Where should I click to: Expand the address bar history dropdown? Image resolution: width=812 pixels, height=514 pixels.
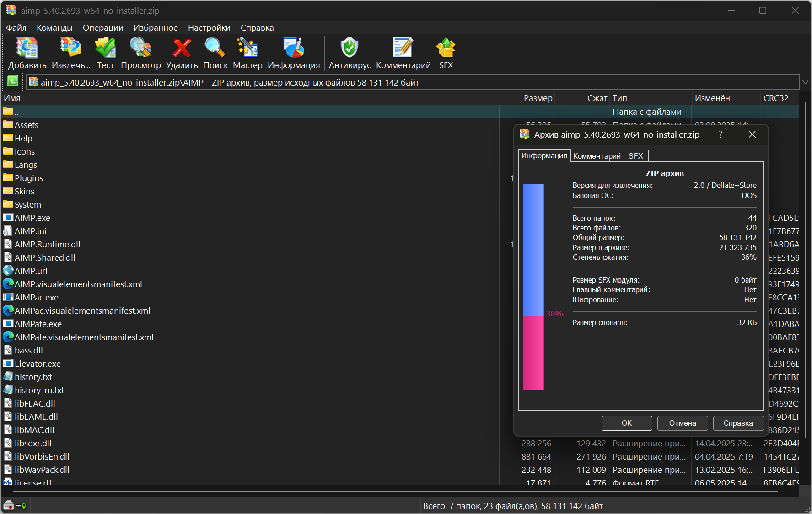click(x=805, y=82)
